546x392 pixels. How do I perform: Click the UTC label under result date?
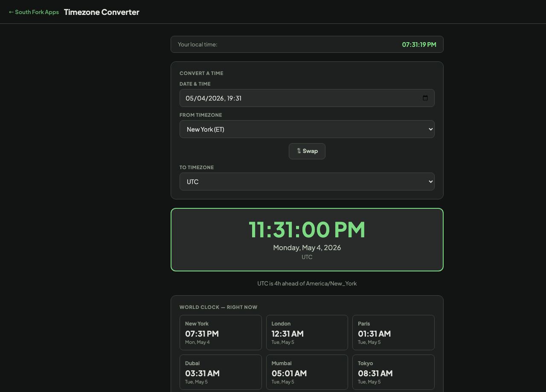click(x=307, y=257)
